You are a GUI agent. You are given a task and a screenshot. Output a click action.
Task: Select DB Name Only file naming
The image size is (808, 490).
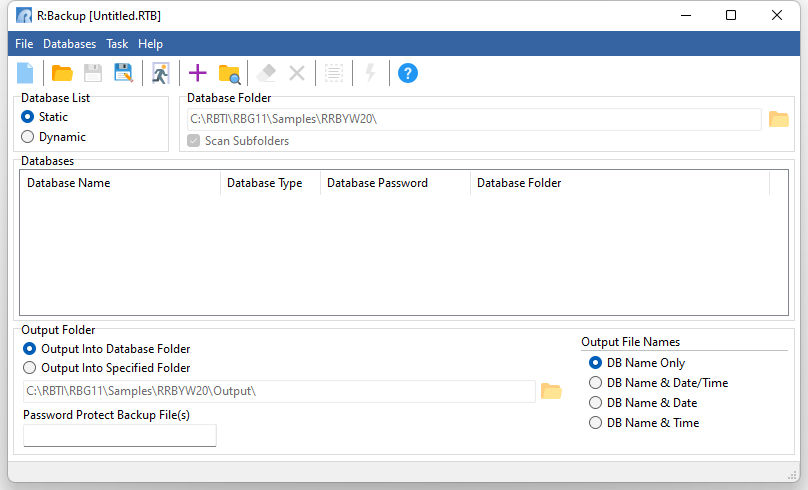click(637, 363)
